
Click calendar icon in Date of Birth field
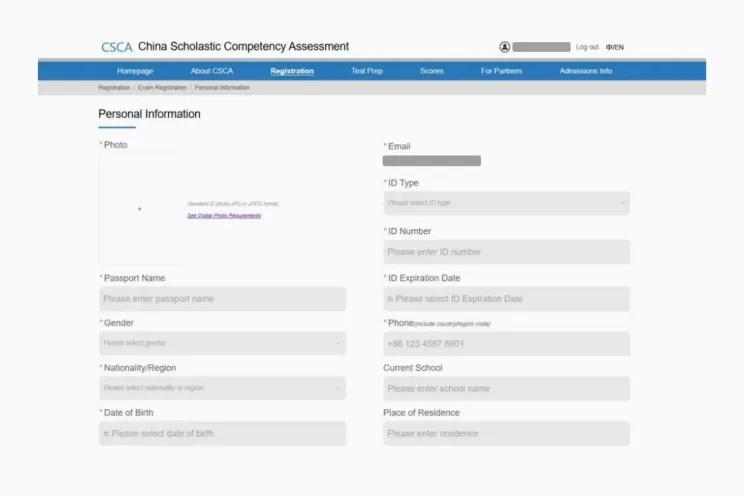pyautogui.click(x=106, y=433)
